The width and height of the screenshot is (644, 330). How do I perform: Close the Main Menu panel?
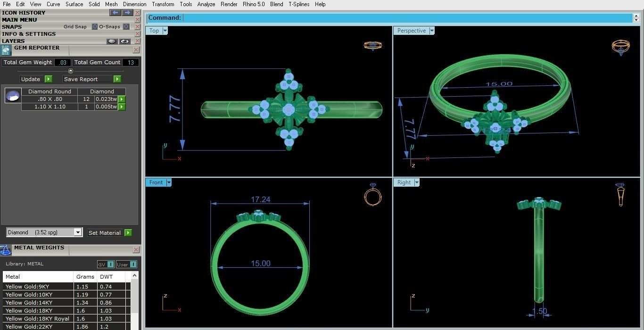137,20
